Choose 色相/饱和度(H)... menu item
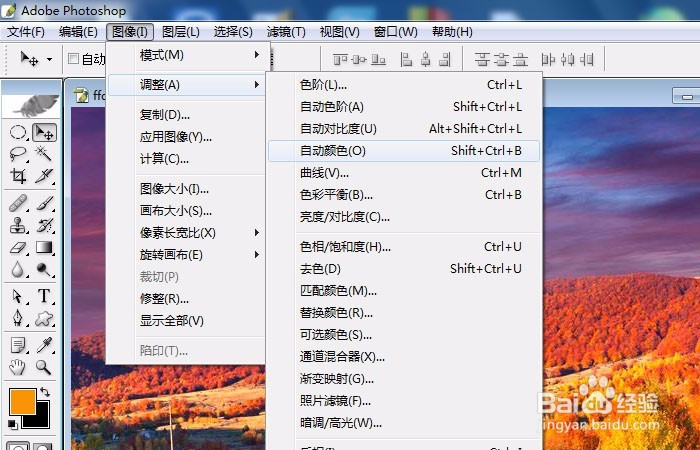This screenshot has height=450, width=700. (404, 246)
